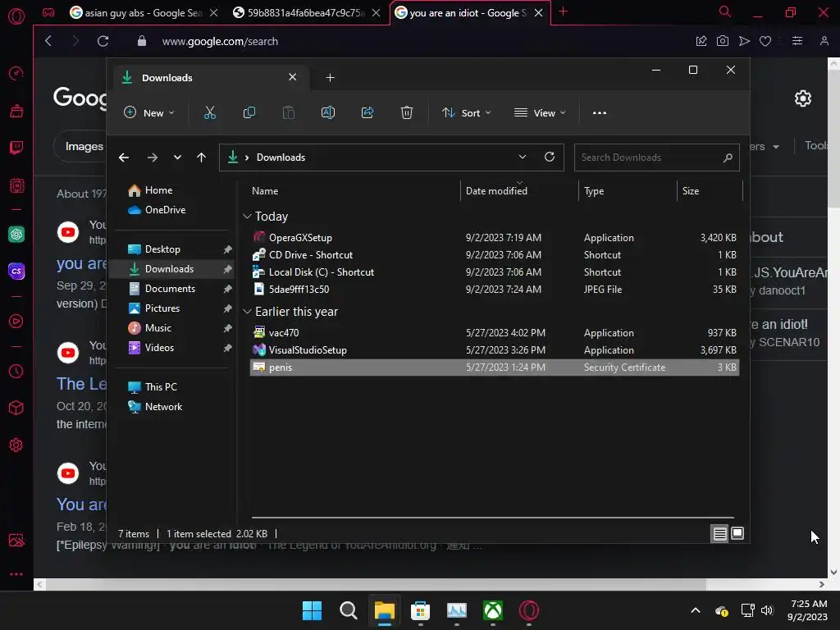Expand recent locations chevron in Explorer
This screenshot has height=630, width=840.
(x=177, y=157)
